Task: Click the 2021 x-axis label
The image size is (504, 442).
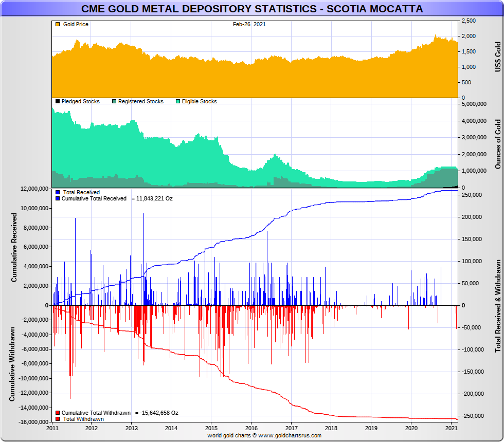Action: (x=452, y=428)
